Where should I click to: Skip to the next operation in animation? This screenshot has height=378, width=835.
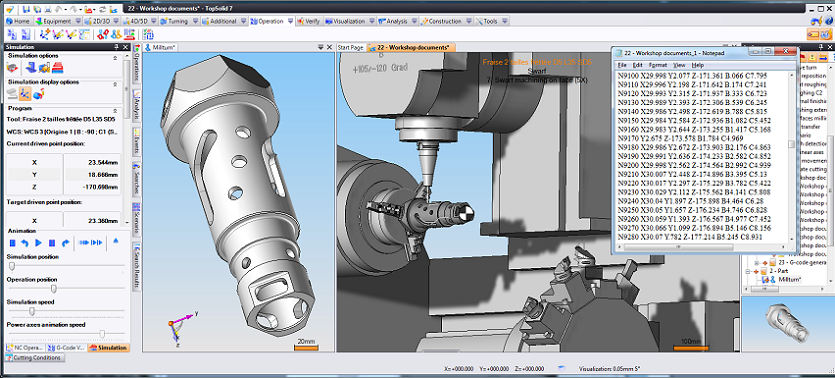(84, 243)
